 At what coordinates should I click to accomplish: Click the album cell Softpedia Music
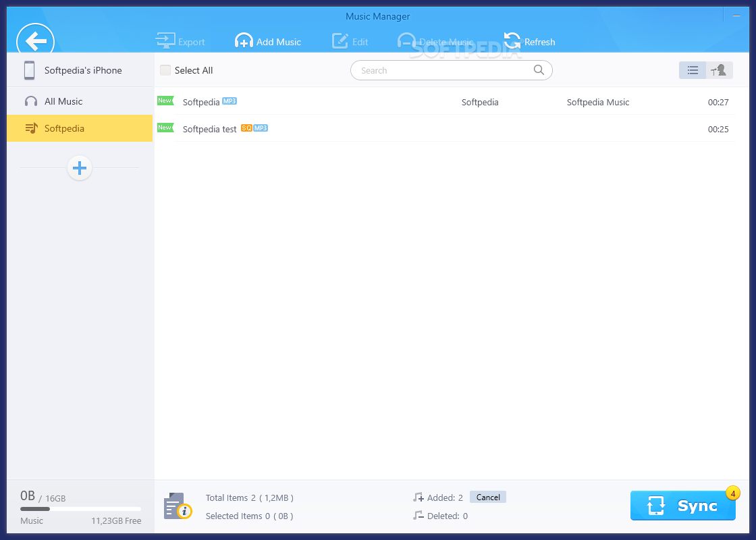[x=598, y=102]
